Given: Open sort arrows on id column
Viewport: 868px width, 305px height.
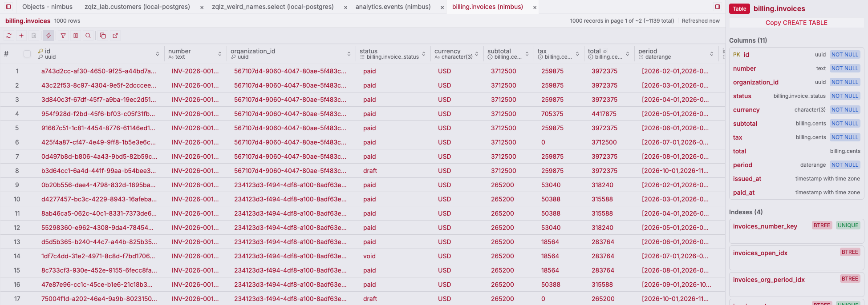Looking at the screenshot, I should [158, 54].
